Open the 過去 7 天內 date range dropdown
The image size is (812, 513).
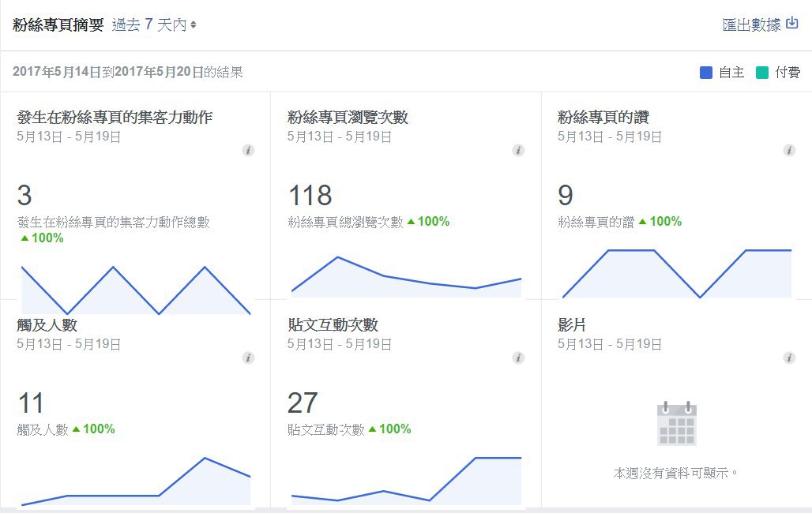tap(154, 25)
